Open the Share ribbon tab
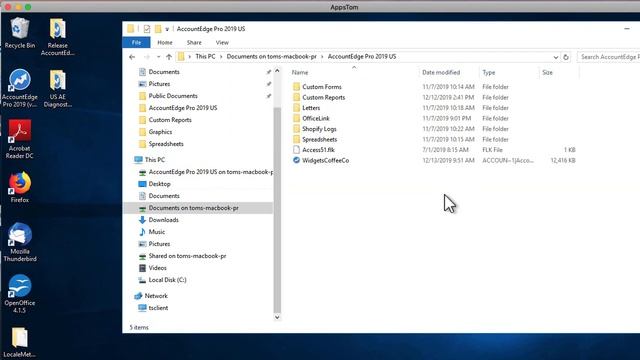640x360 pixels. click(194, 42)
